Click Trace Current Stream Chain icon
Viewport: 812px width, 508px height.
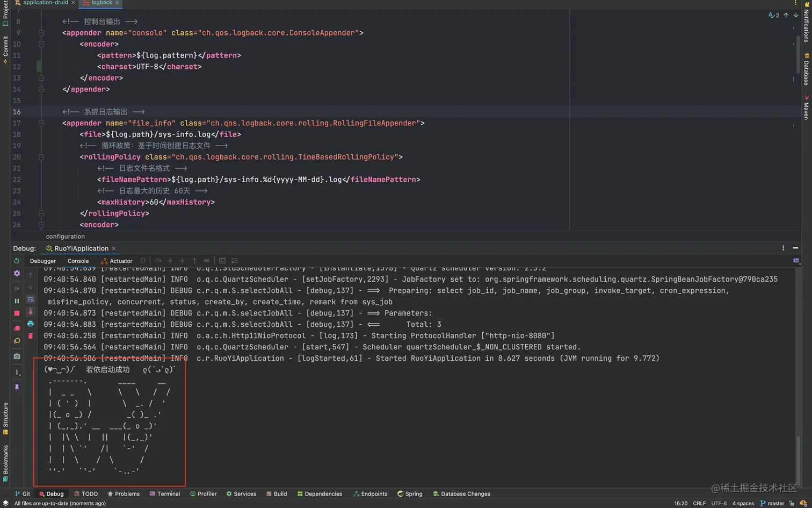pos(235,261)
